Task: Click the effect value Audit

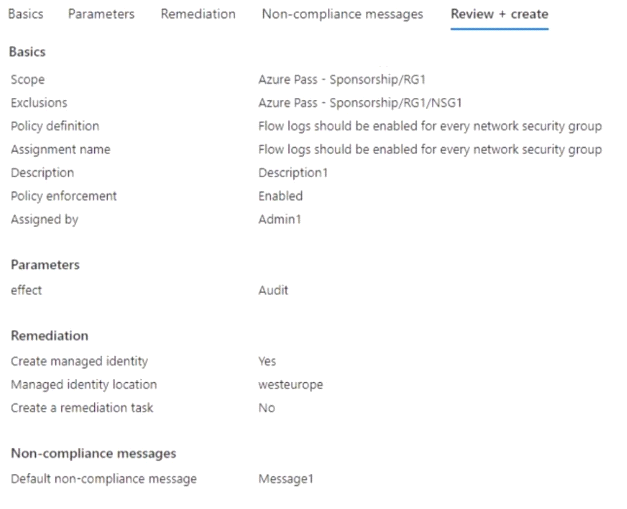Action: tap(273, 290)
